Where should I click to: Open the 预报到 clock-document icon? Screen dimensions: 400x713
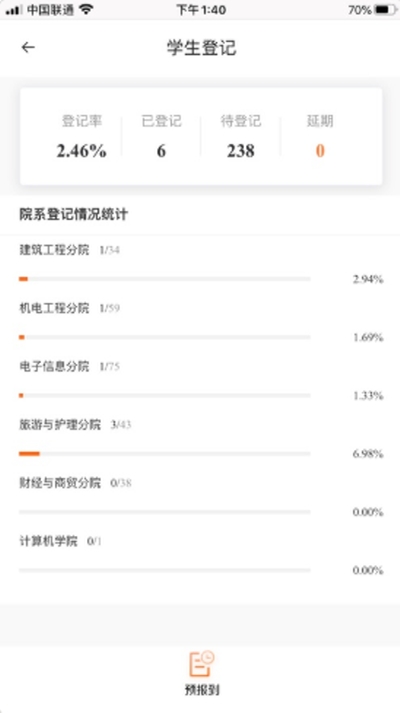pyautogui.click(x=201, y=664)
